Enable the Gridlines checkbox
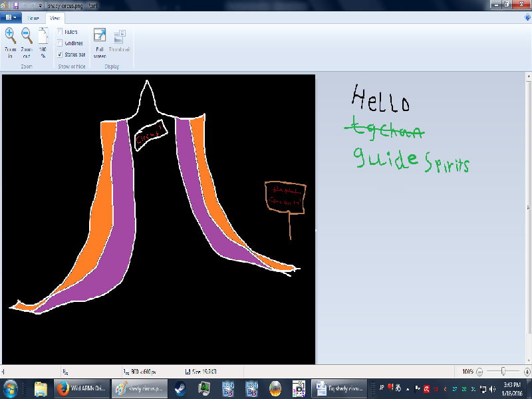Image resolution: width=532 pixels, height=399 pixels. [61, 43]
